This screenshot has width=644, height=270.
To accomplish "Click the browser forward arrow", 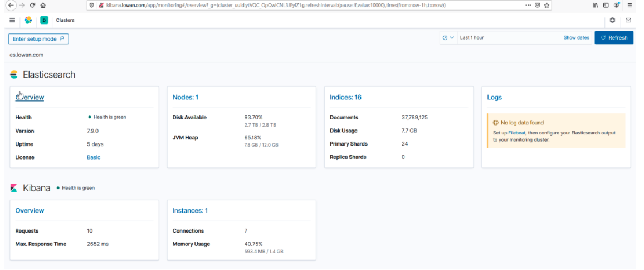I will coord(22,6).
